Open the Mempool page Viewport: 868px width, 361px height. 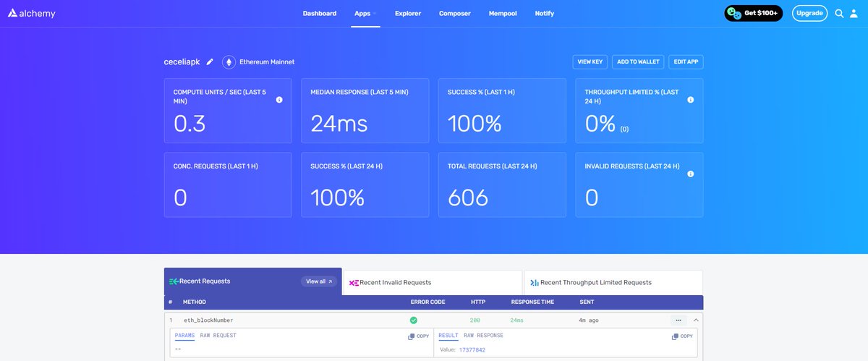click(503, 13)
